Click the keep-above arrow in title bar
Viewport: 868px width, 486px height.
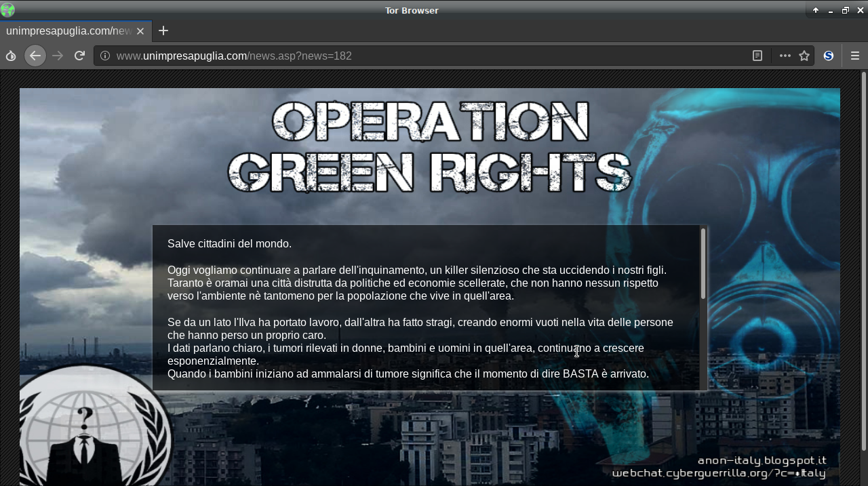[815, 10]
